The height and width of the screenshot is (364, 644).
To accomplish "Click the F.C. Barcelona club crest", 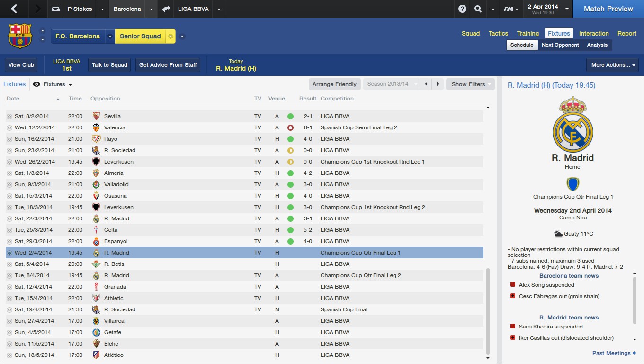I will coord(20,36).
